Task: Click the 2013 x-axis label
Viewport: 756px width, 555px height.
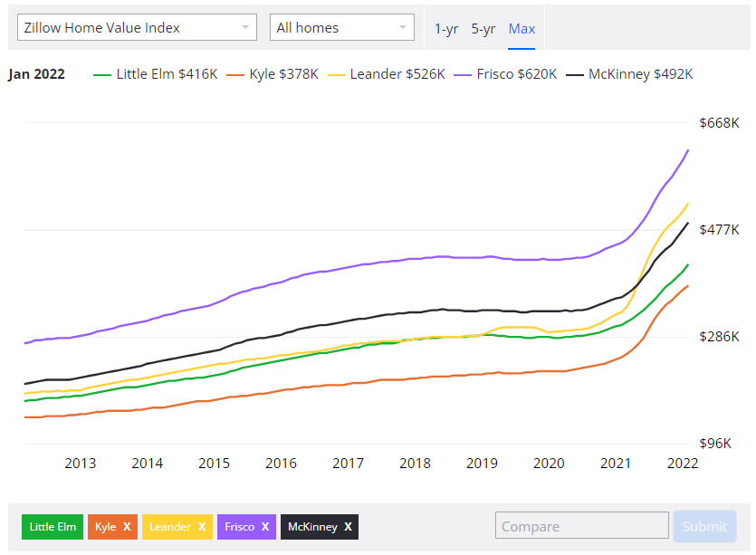Action: (80, 464)
